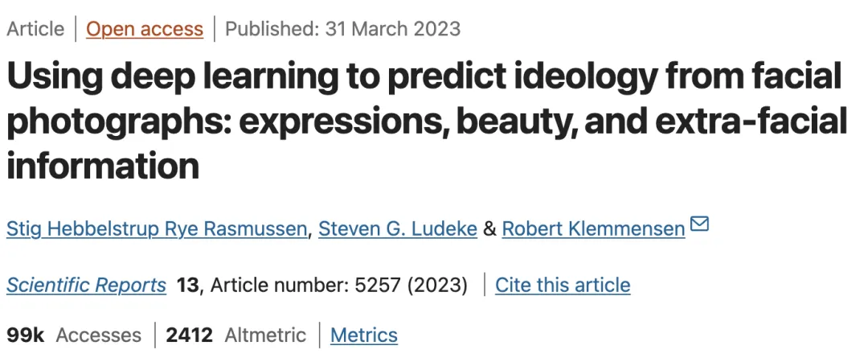Image resolution: width=868 pixels, height=362 pixels.
Task: Open the Scientific Reports journal link
Action: (86, 285)
